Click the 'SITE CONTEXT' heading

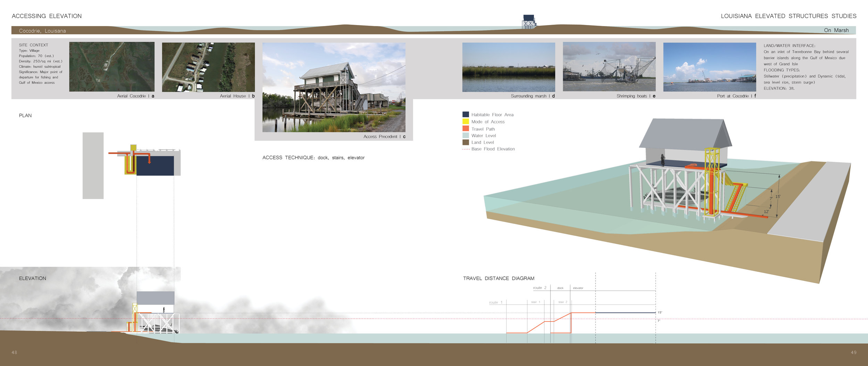click(x=34, y=45)
